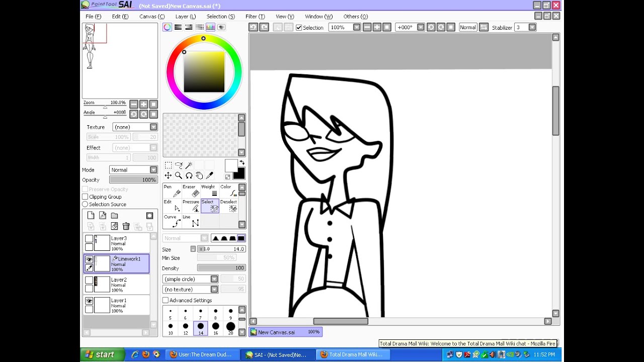Show the swatches palette panel
Screen dimensions: 644x362
coord(211,27)
